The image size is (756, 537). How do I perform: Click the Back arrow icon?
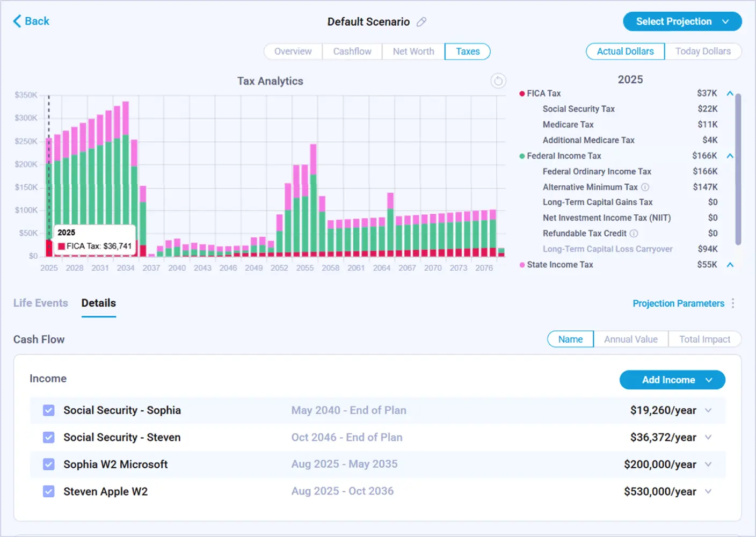coord(17,21)
